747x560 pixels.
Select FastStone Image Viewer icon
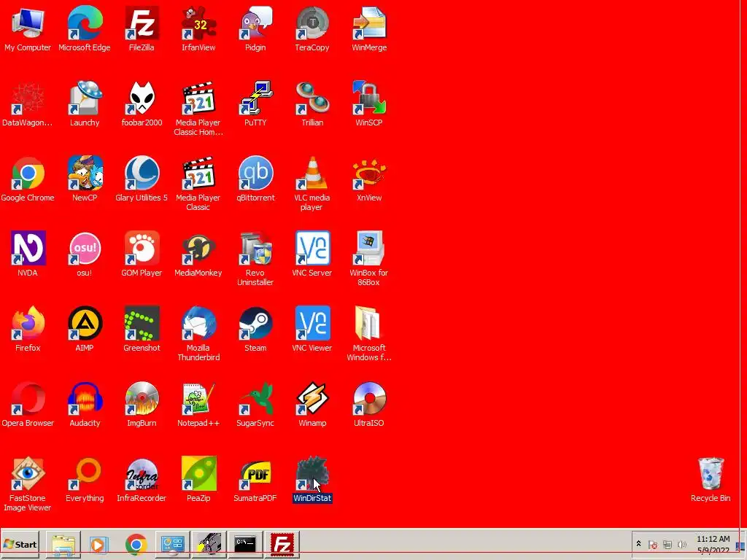pos(28,474)
